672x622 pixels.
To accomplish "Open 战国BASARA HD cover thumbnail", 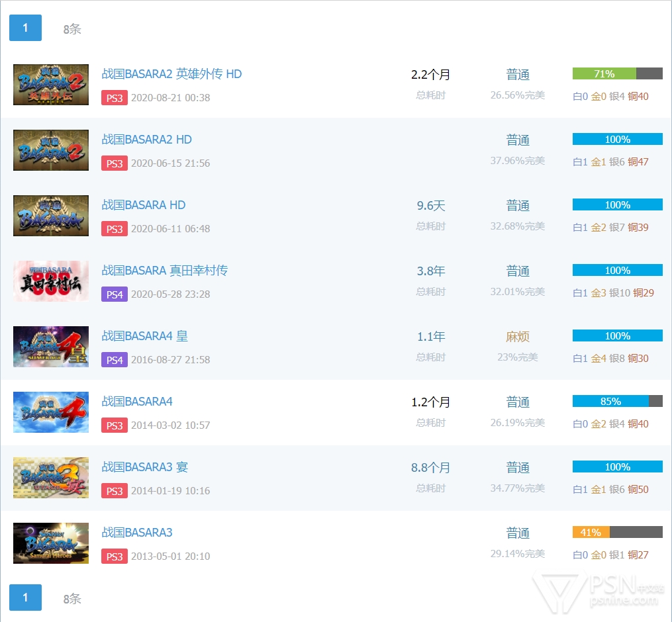I will pos(51,216).
